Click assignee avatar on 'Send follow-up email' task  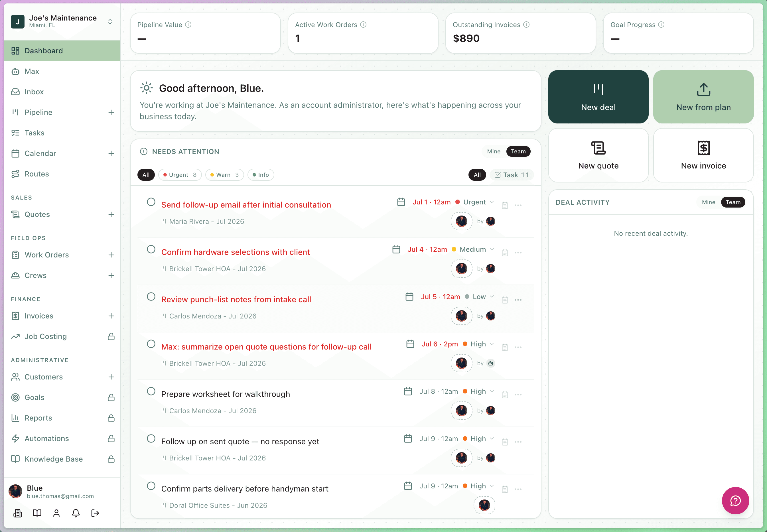(462, 221)
